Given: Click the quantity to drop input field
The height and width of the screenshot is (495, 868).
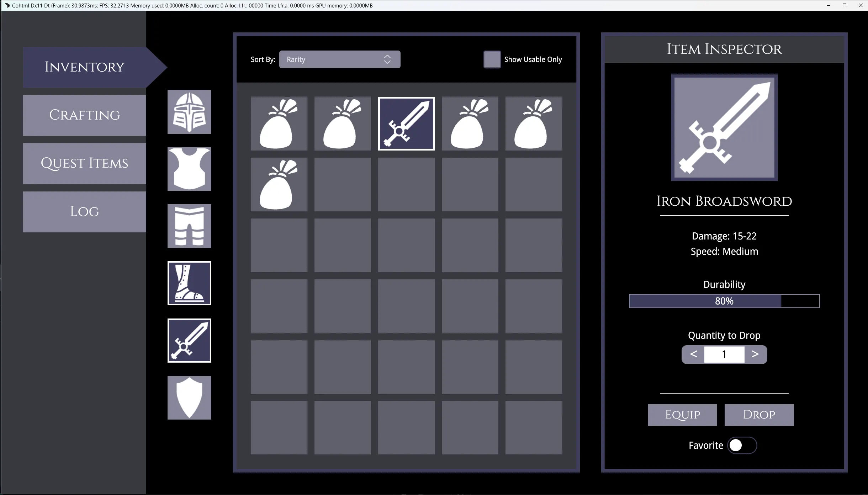Looking at the screenshot, I should pos(724,354).
